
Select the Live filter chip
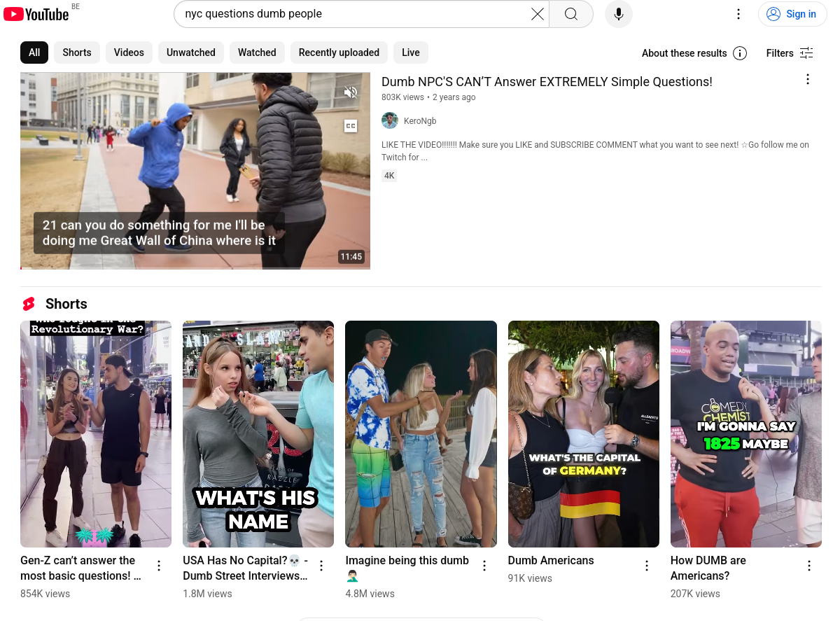pos(411,53)
